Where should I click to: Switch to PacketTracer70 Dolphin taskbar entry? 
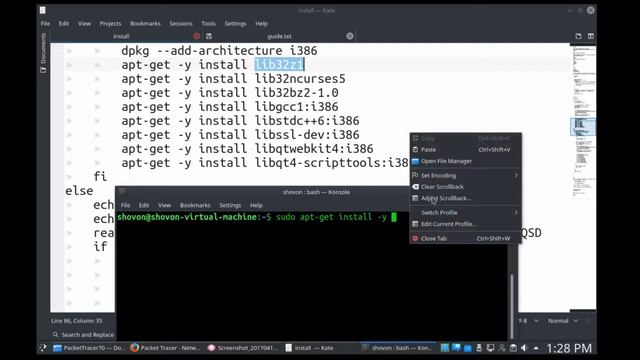pyautogui.click(x=89, y=348)
